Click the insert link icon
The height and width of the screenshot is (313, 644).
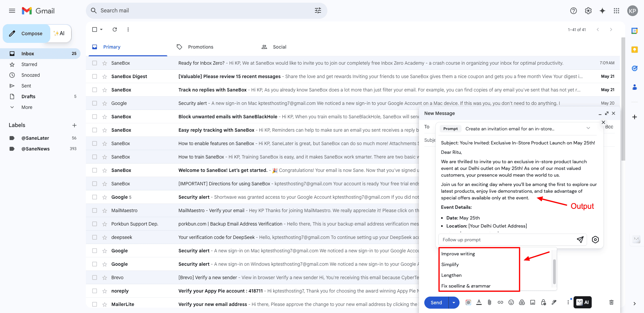(x=500, y=302)
